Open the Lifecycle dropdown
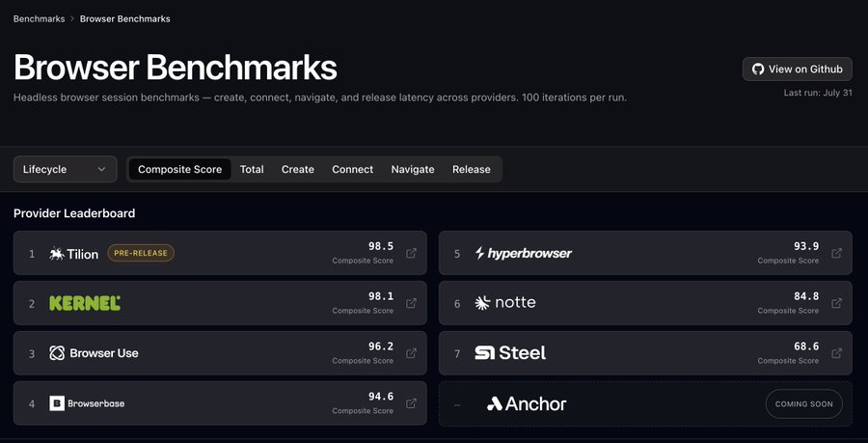The image size is (868, 443). tap(65, 170)
